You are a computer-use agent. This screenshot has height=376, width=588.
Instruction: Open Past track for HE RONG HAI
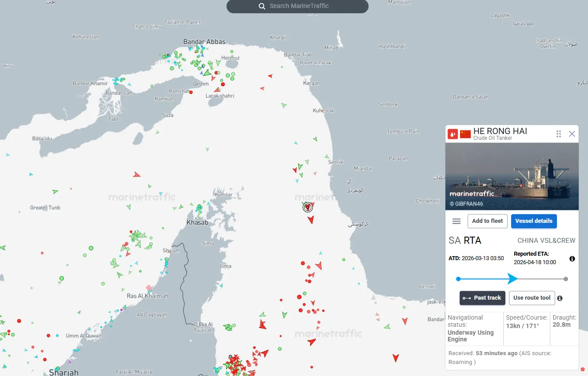[482, 298]
